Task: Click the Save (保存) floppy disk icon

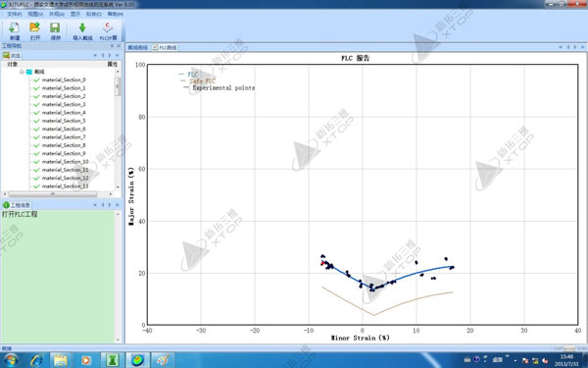Action: click(55, 27)
